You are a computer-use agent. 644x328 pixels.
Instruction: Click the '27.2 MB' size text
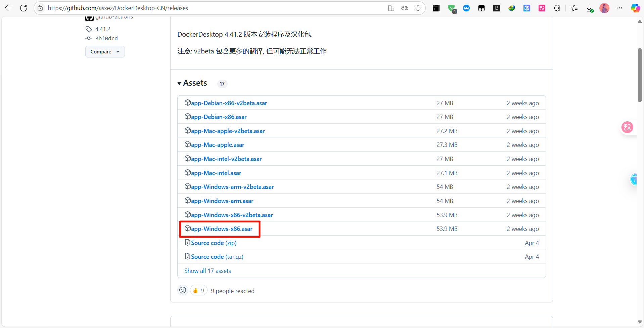(x=447, y=131)
